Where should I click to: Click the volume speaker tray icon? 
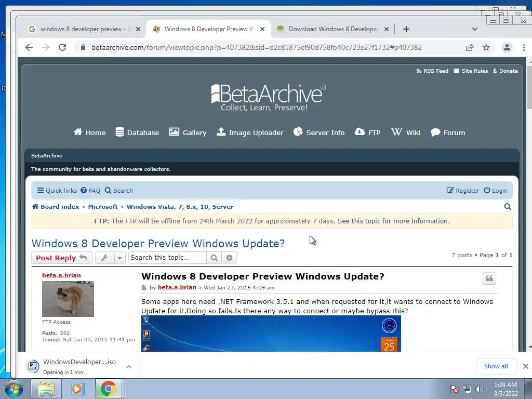tap(480, 389)
